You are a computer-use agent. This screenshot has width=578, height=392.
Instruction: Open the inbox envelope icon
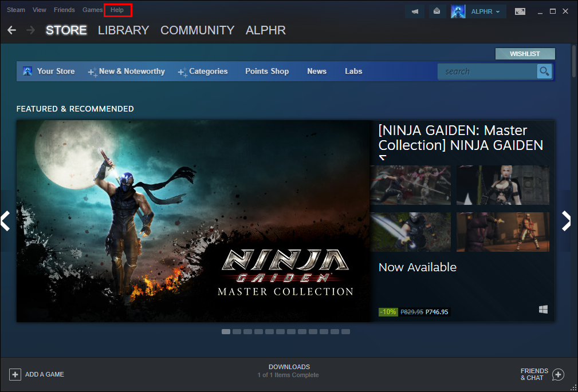click(x=437, y=11)
